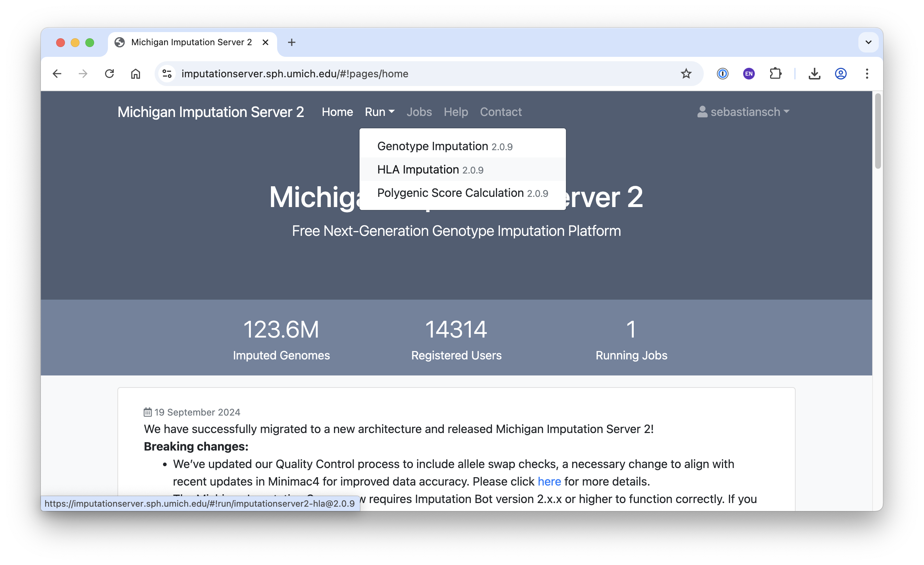Image resolution: width=924 pixels, height=565 pixels.
Task: Click the browser home icon
Action: coord(135,74)
